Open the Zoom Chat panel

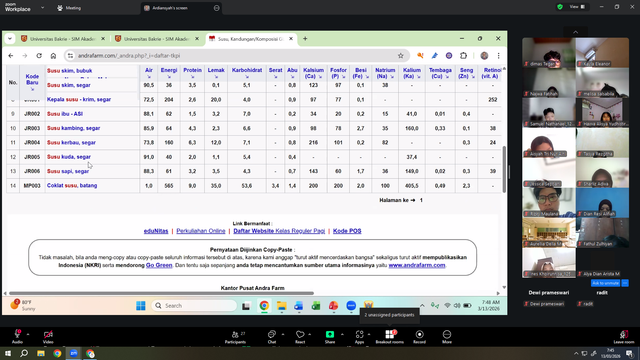click(272, 336)
